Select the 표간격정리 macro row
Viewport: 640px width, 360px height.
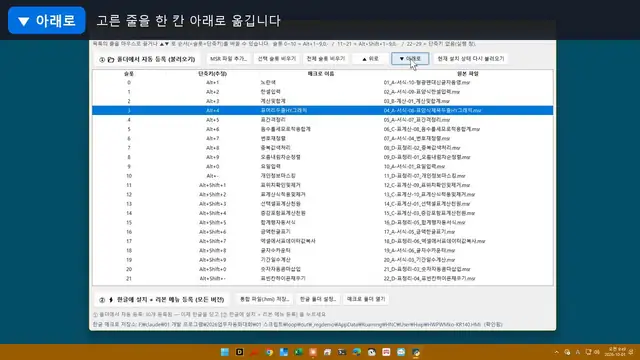[322, 120]
